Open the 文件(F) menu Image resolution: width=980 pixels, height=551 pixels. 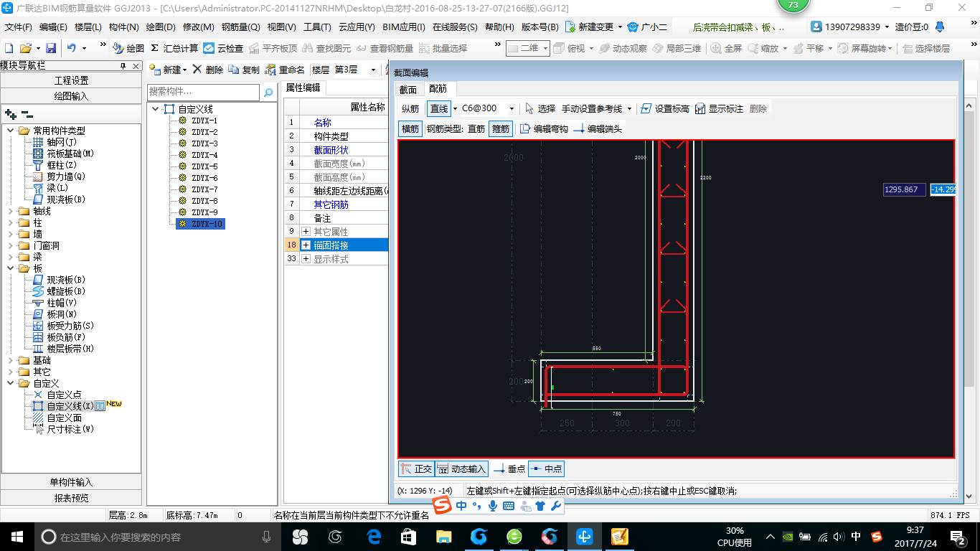click(x=19, y=27)
